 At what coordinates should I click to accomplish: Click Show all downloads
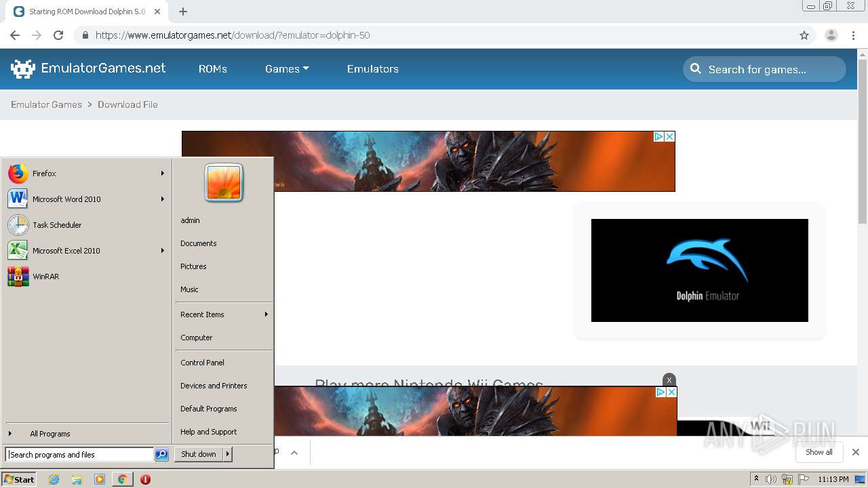(819, 452)
